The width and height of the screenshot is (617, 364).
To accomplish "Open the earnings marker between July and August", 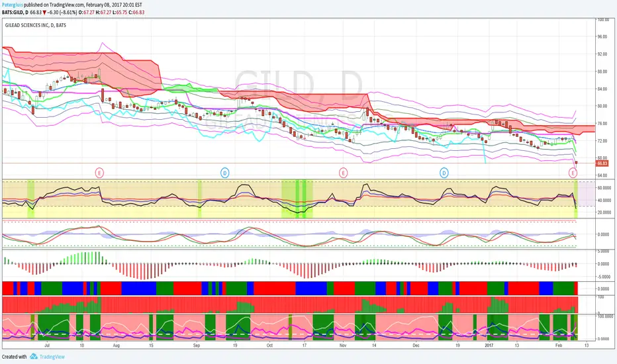I will click(99, 172).
